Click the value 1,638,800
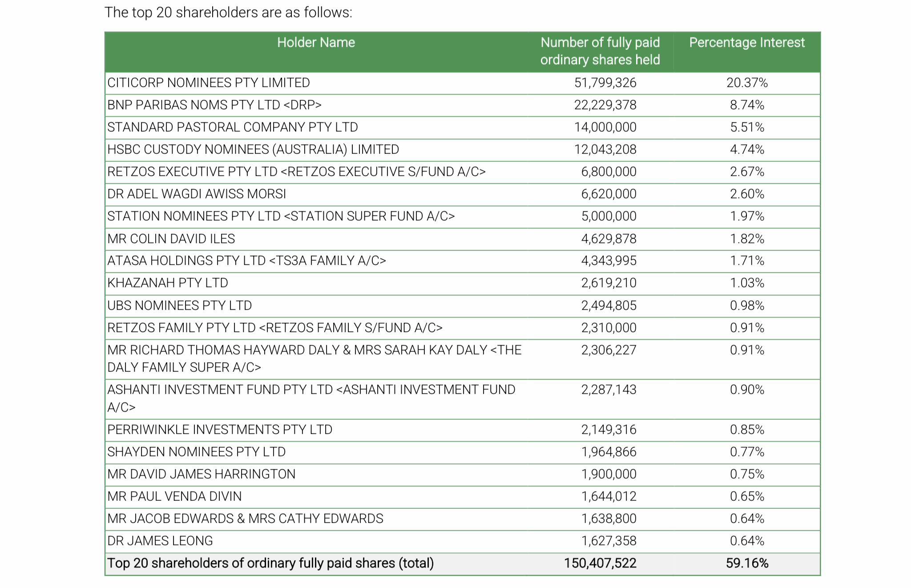Image resolution: width=911 pixels, height=588 pixels. pyautogui.click(x=609, y=519)
